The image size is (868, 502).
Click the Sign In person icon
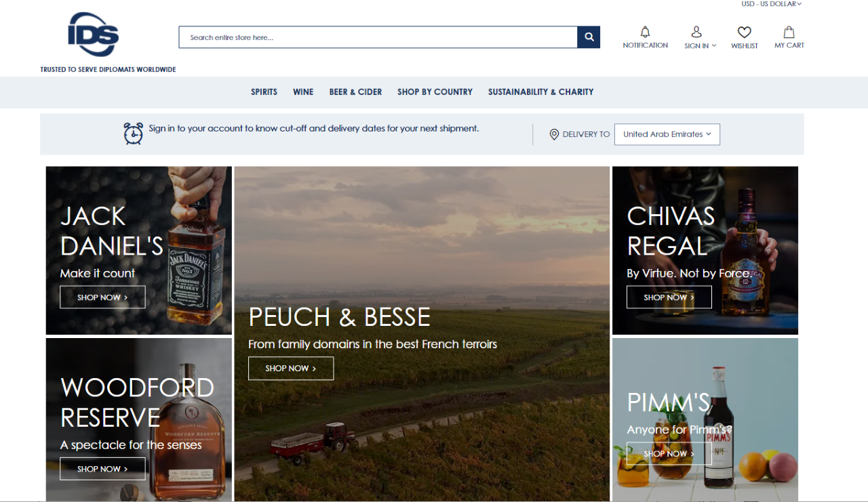click(696, 32)
